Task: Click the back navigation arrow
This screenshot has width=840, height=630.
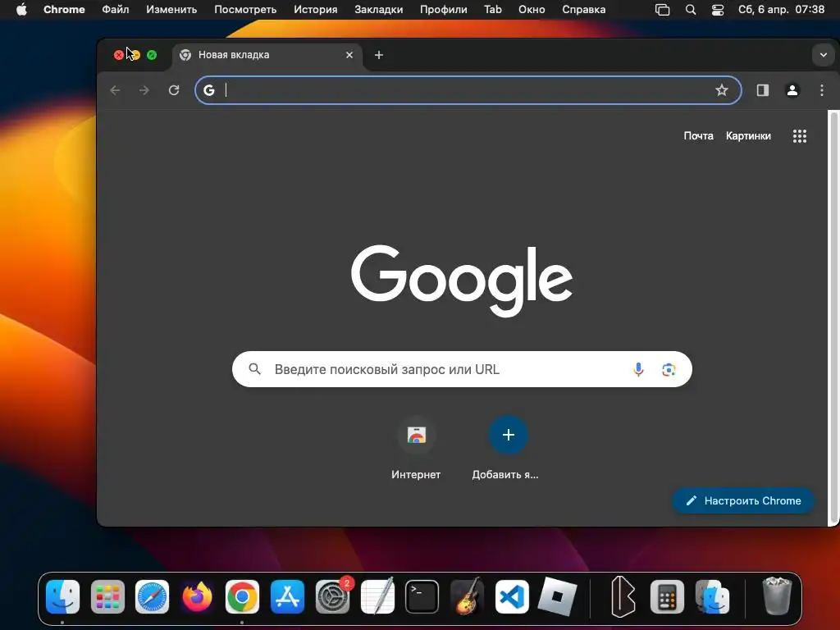Action: pos(115,90)
